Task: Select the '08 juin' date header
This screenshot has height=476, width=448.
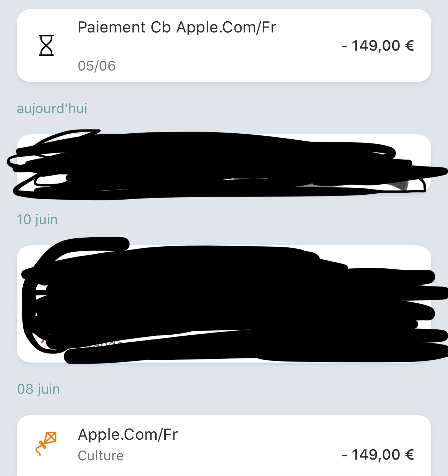Action: click(38, 389)
